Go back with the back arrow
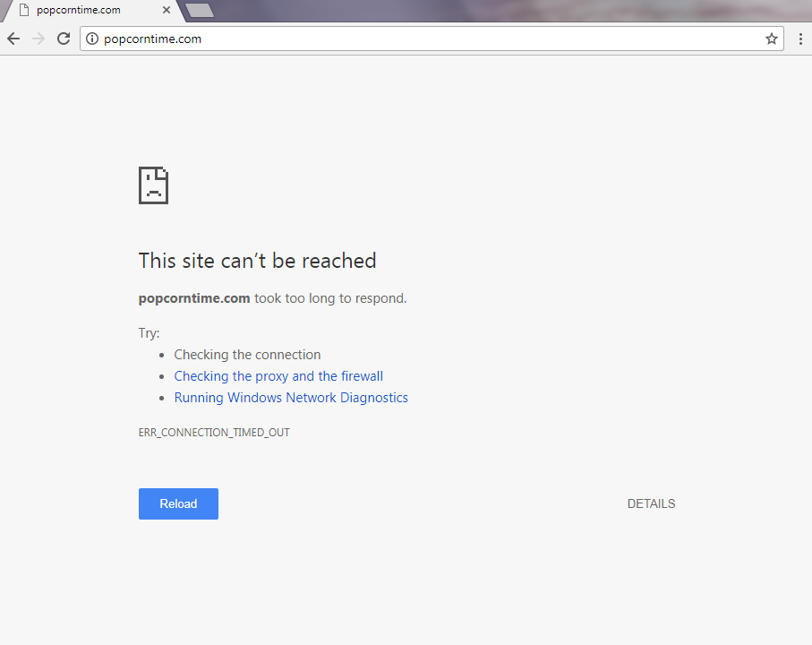This screenshot has height=645, width=812. click(x=13, y=39)
